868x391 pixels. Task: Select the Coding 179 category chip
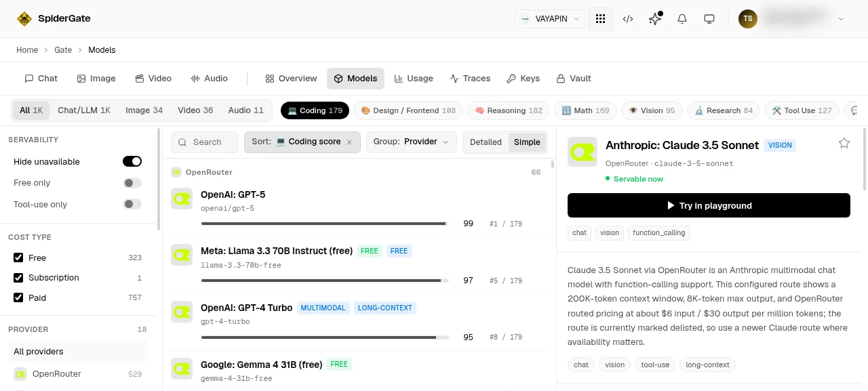315,110
